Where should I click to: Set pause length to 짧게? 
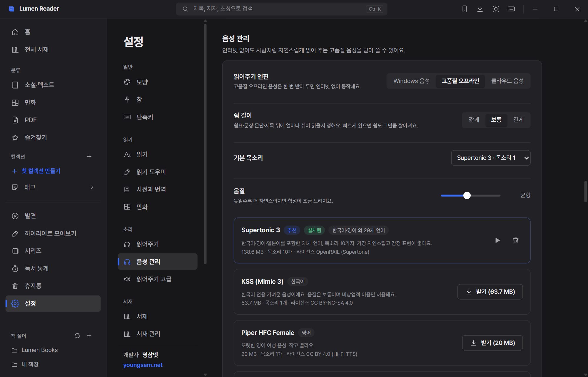point(474,120)
